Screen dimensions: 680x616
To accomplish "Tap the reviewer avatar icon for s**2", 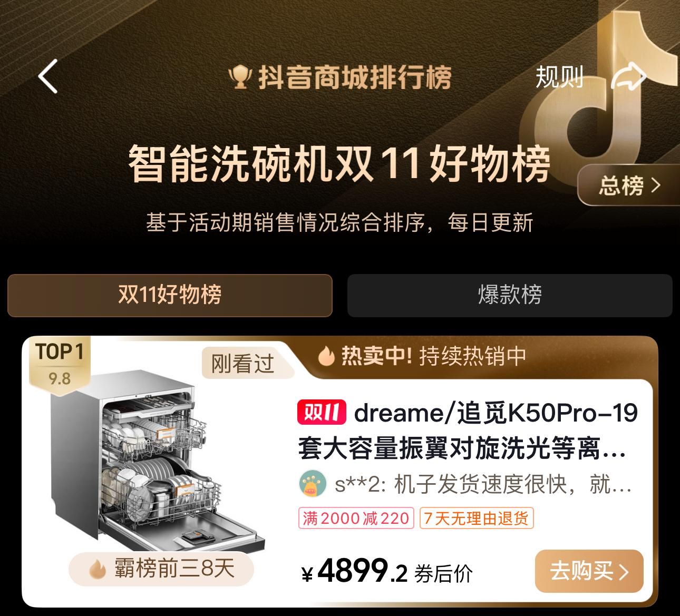I will point(313,484).
